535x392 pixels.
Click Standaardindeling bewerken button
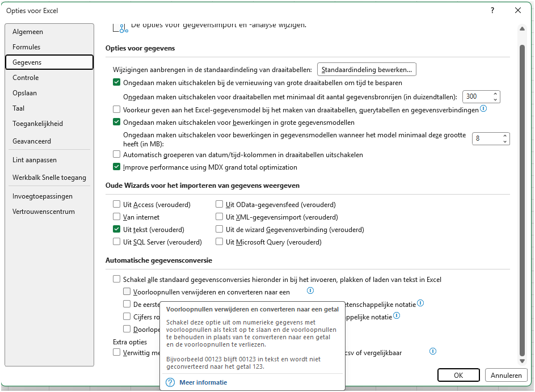point(367,70)
